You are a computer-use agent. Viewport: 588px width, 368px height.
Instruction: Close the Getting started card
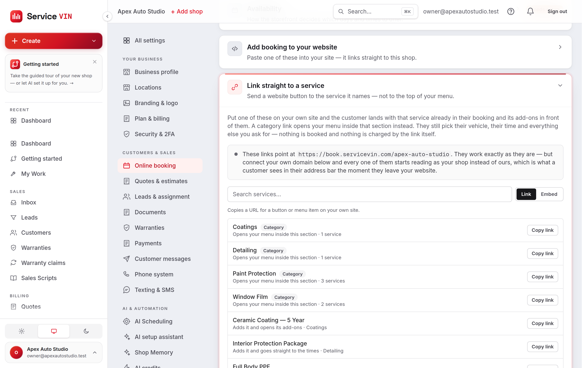click(95, 62)
